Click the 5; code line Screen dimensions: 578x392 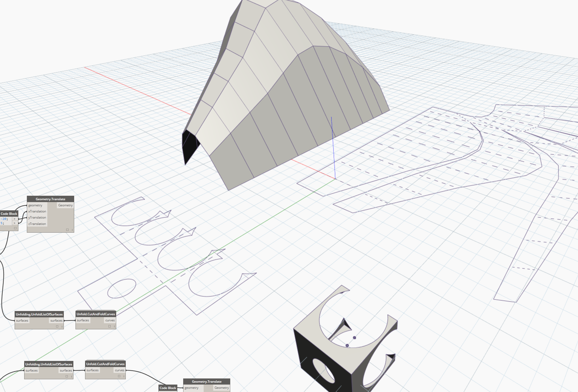pos(2,223)
